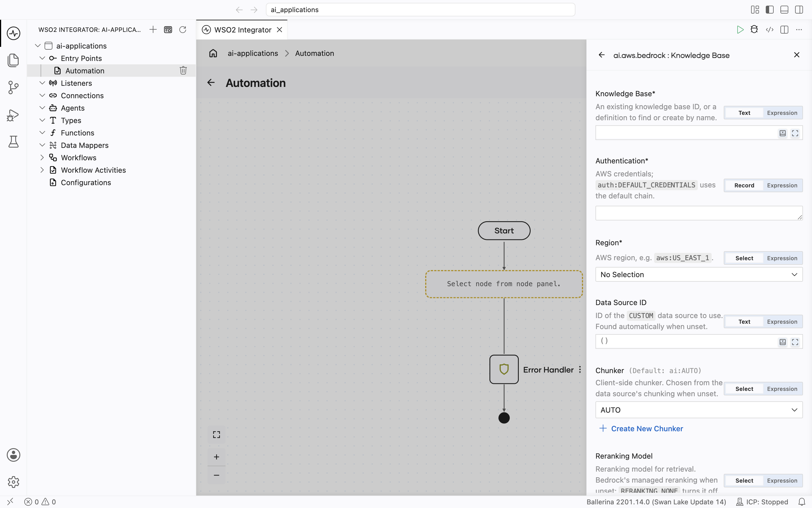Click the Select node from node panel placeholder
Screen dimensions: 812x508
pyautogui.click(x=504, y=284)
